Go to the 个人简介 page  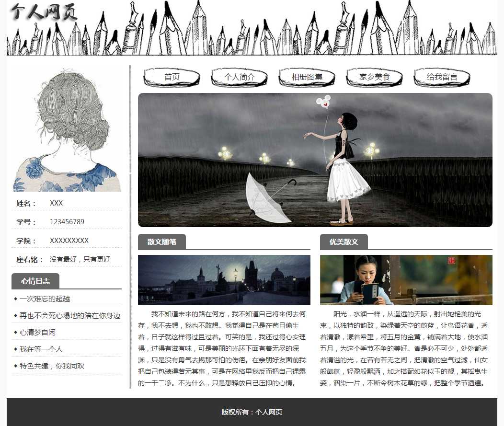(239, 77)
